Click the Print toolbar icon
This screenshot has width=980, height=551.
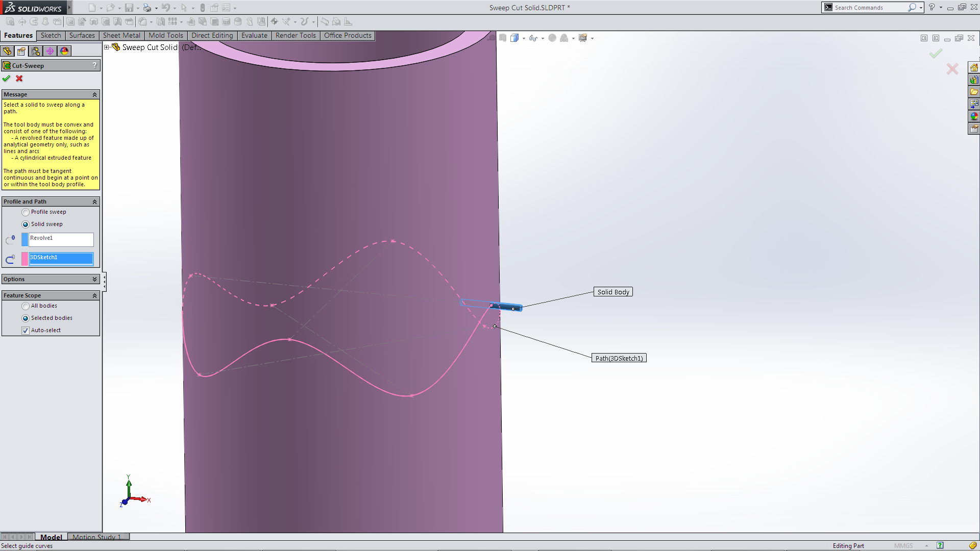pos(147,8)
